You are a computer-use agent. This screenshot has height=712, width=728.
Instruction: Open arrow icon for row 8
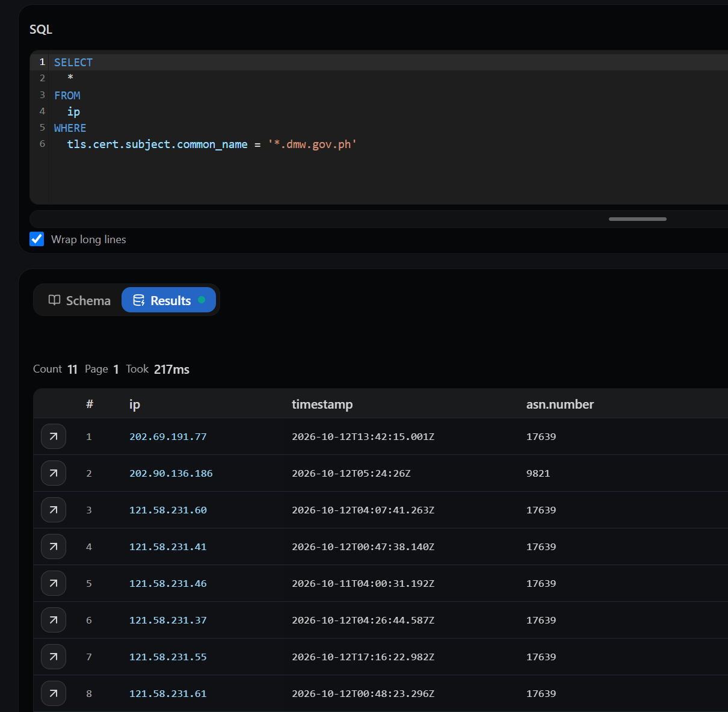54,693
